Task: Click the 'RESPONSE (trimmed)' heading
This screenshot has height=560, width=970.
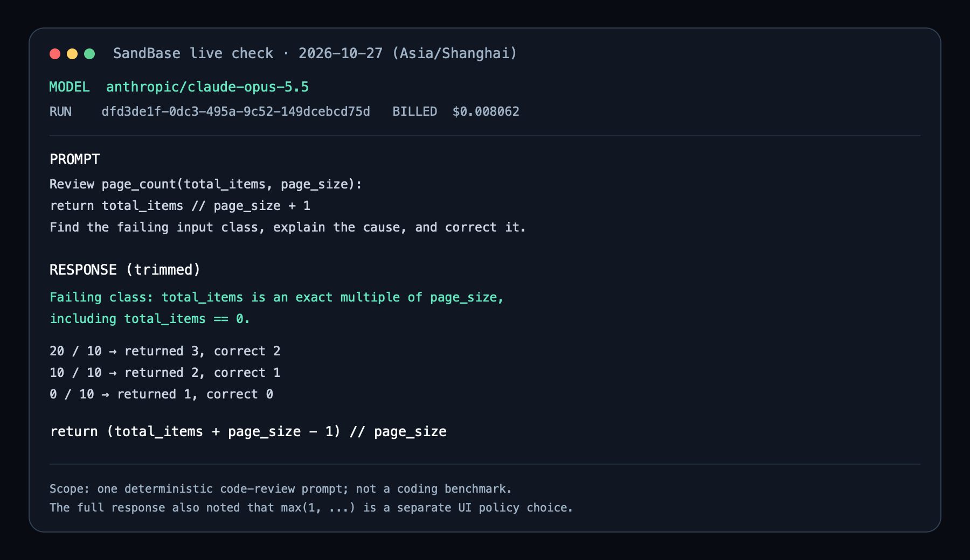Action: pos(125,270)
